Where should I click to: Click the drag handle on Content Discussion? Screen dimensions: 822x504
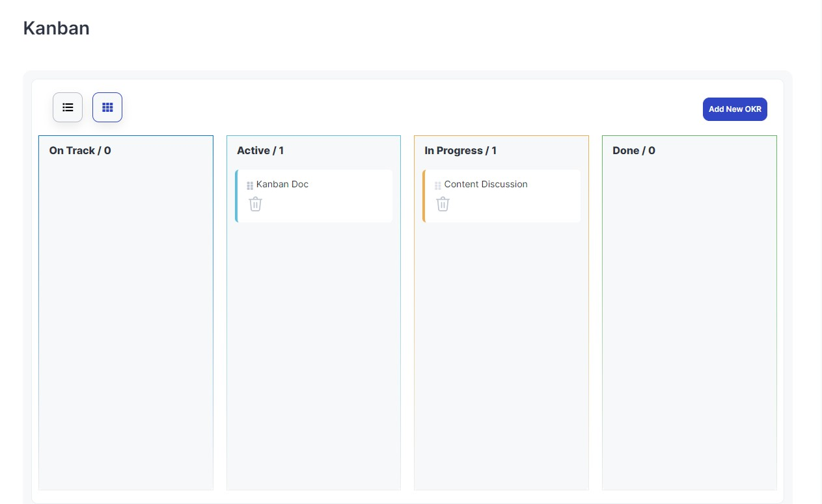click(x=437, y=185)
